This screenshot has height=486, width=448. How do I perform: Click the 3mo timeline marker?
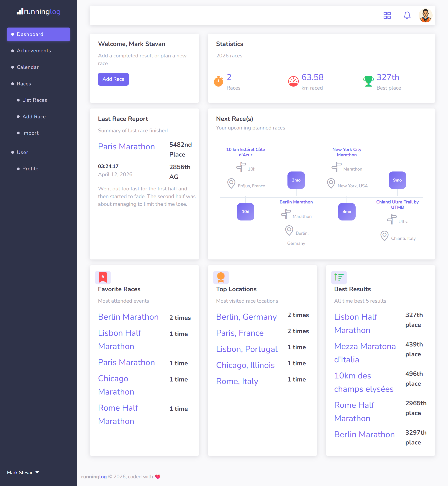click(x=296, y=180)
